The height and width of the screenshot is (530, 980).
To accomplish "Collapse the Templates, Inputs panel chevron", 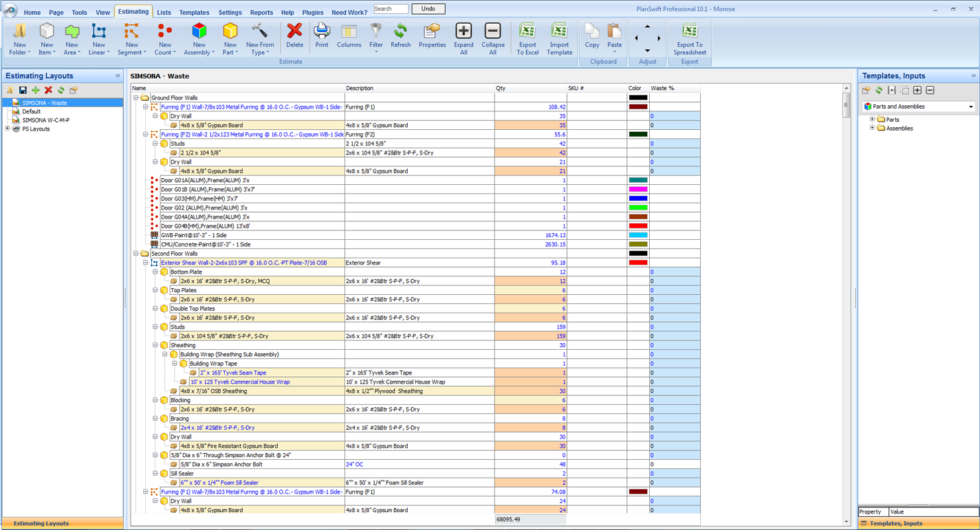I will tap(973, 76).
